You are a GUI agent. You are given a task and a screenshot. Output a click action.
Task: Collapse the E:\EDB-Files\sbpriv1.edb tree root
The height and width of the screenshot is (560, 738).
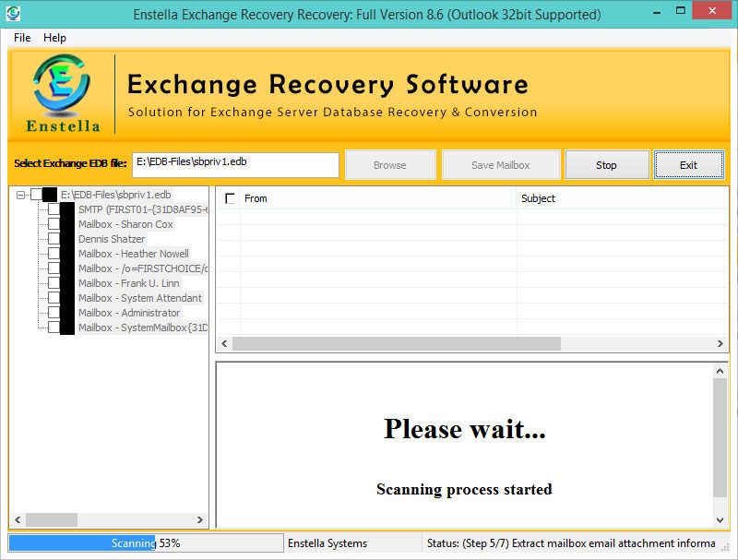coord(20,195)
